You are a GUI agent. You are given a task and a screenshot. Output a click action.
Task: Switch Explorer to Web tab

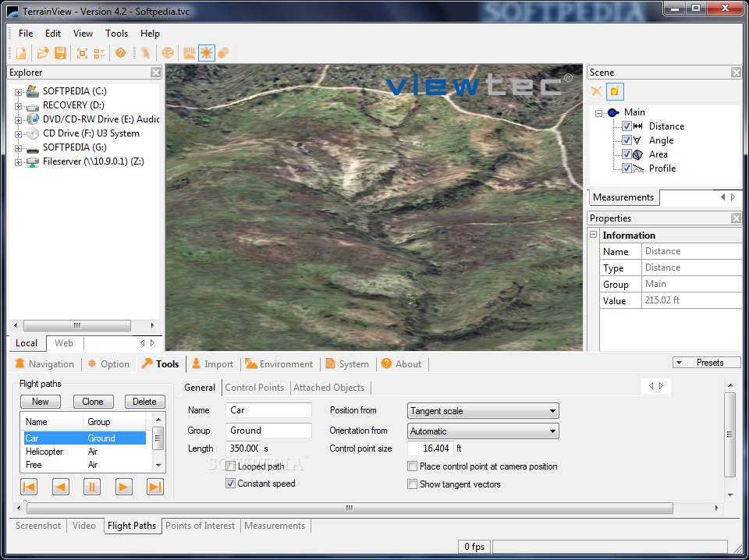(x=63, y=342)
